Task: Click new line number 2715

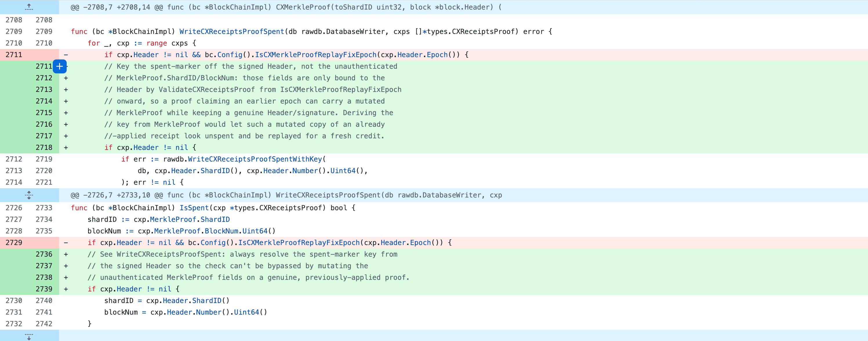Action: 44,113
